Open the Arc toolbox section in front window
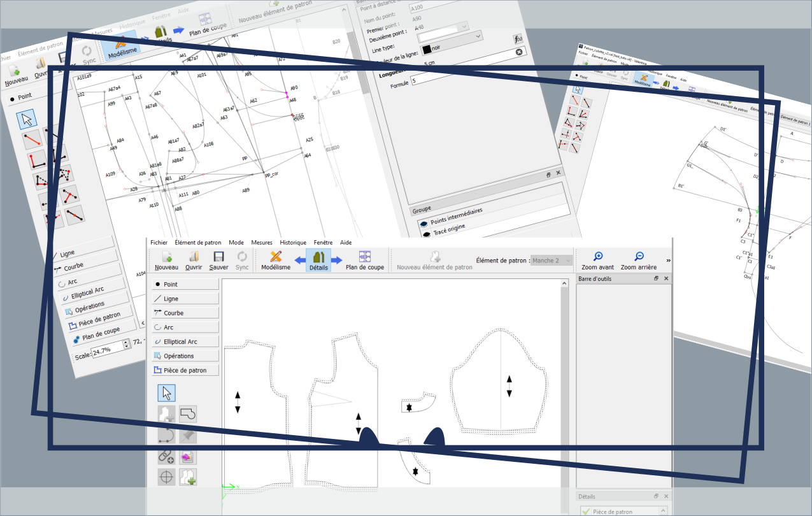The image size is (812, 516). tap(185, 327)
